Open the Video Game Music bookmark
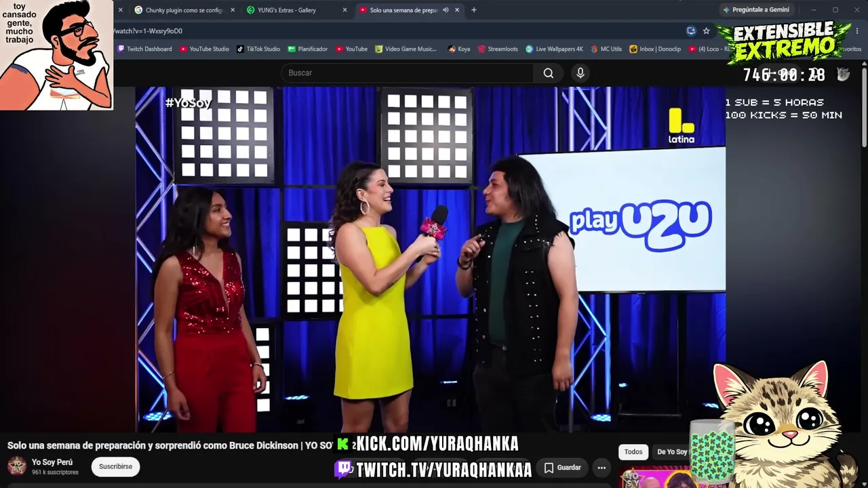 [406, 49]
